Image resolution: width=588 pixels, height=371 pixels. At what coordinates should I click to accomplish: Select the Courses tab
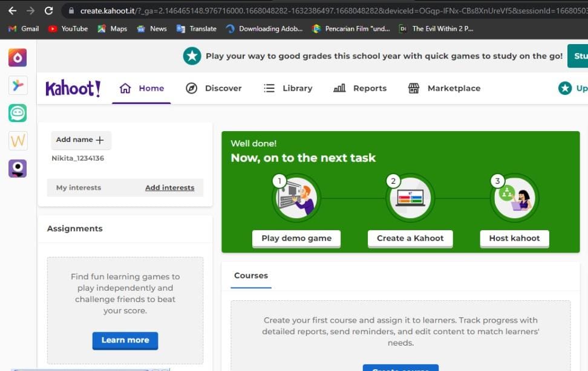click(x=250, y=276)
